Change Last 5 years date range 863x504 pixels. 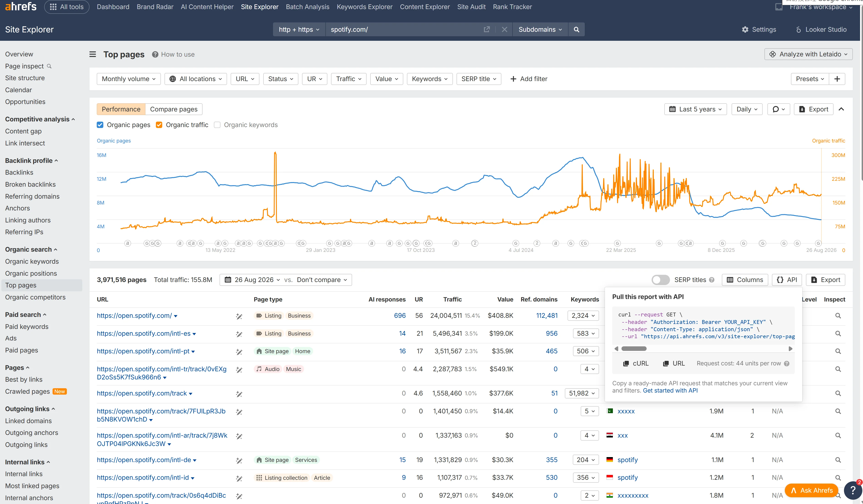click(696, 109)
